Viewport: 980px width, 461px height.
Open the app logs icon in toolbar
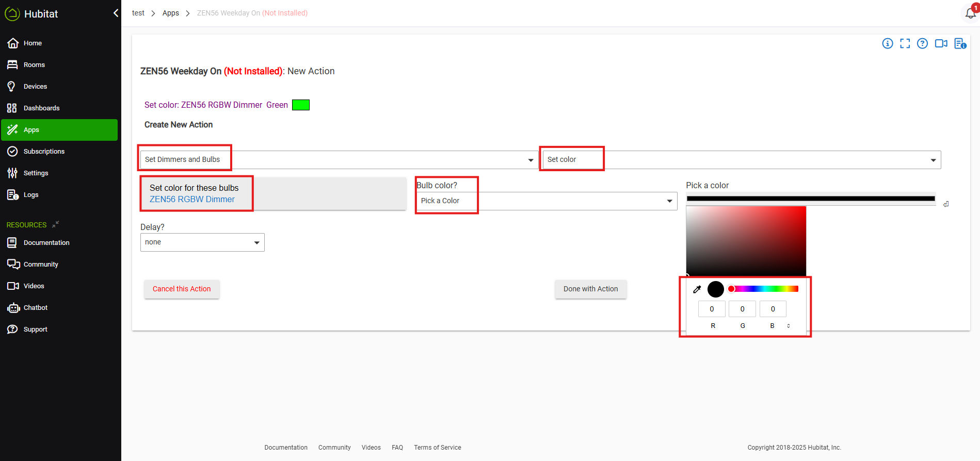coord(960,43)
